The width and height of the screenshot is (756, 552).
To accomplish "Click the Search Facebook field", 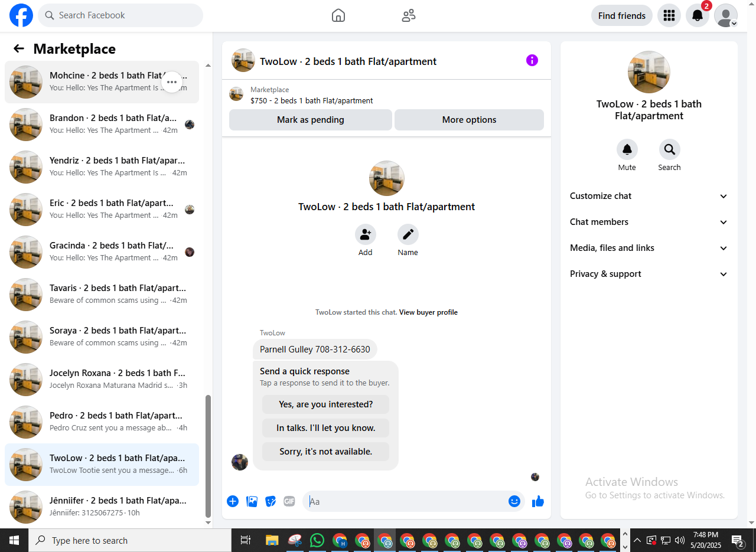I will (120, 15).
